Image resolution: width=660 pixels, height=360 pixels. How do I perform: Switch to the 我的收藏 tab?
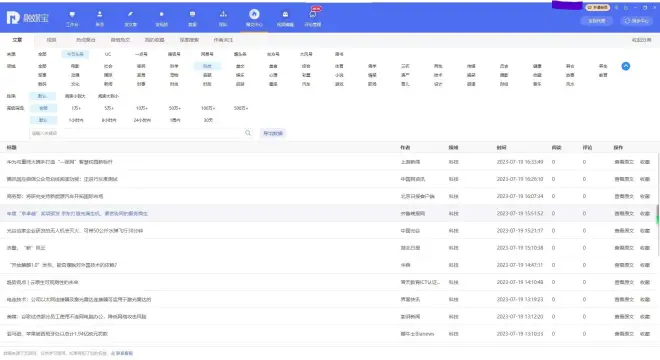pyautogui.click(x=154, y=40)
